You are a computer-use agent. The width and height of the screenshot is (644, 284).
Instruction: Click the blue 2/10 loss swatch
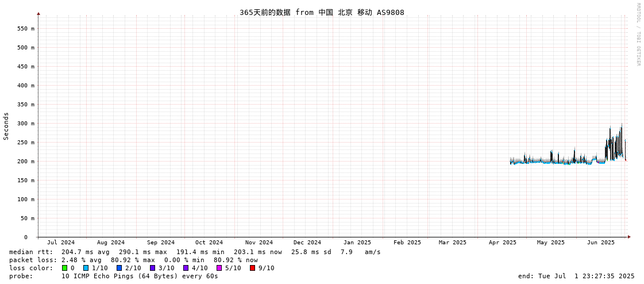(119, 268)
